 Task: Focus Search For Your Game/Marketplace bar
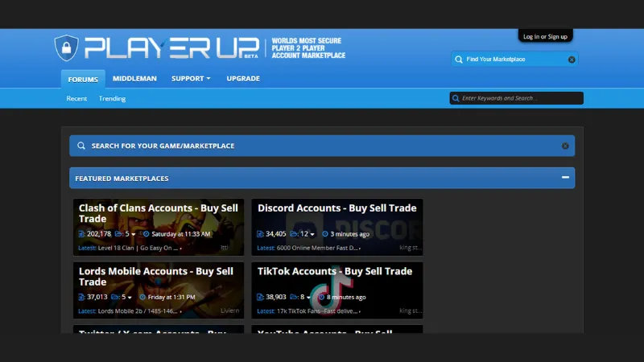point(322,146)
